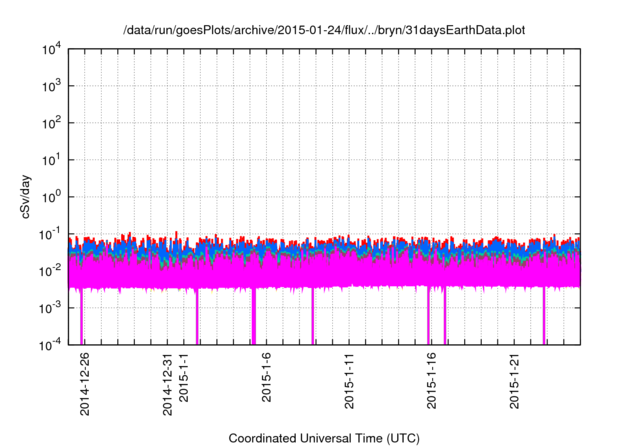Click the 10^0 y-axis tick label

point(52,197)
